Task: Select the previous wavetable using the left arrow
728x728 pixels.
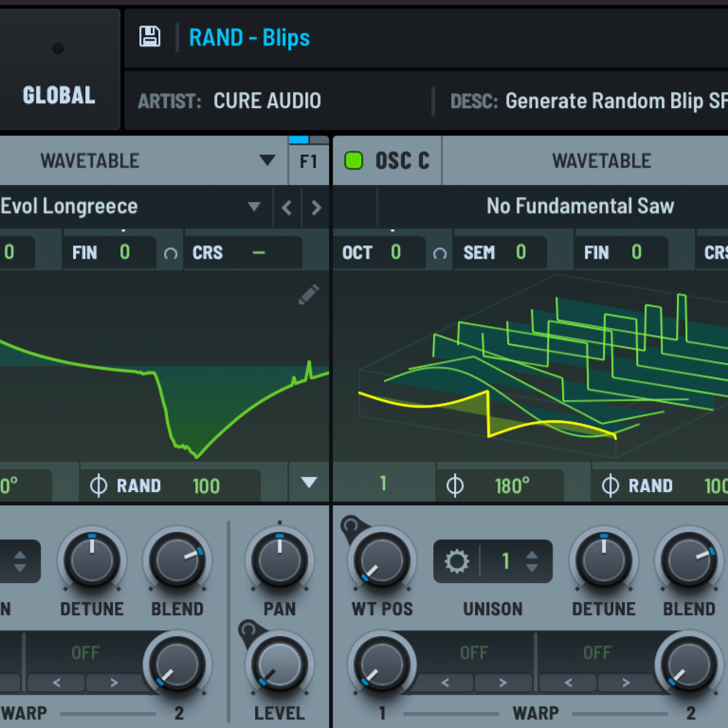Action: (x=286, y=208)
